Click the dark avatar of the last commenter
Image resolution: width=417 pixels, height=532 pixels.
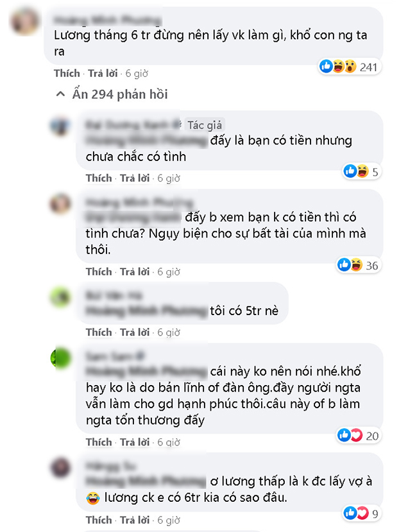[60, 468]
